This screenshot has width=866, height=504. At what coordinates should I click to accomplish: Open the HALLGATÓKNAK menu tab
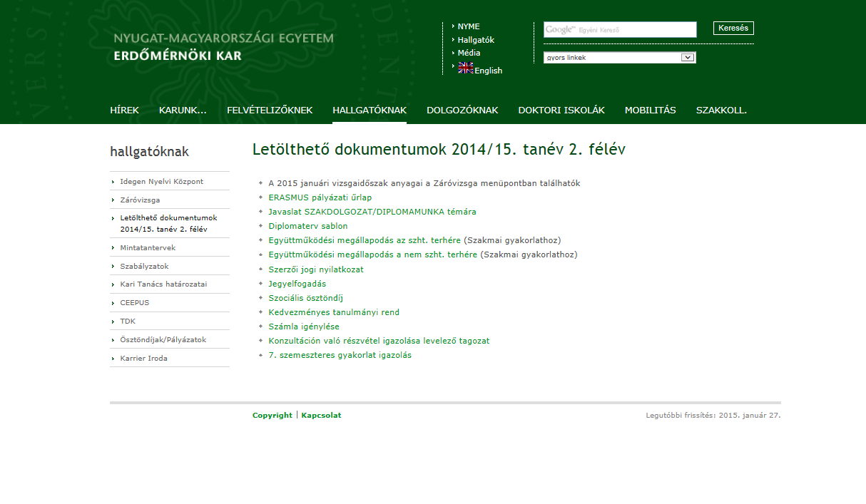(x=370, y=110)
